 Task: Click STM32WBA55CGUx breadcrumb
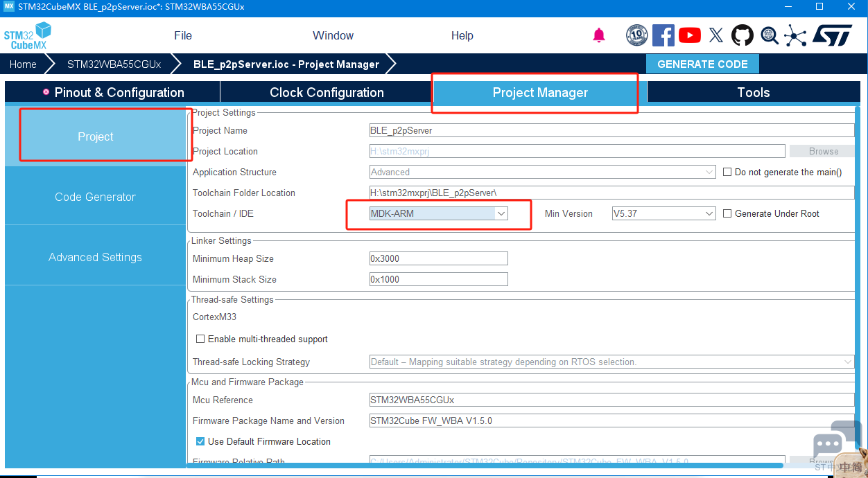click(x=114, y=64)
